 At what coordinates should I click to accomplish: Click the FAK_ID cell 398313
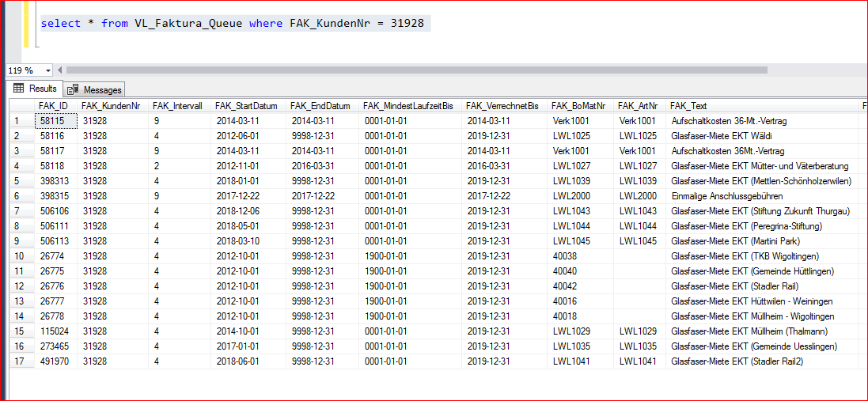pyautogui.click(x=56, y=180)
